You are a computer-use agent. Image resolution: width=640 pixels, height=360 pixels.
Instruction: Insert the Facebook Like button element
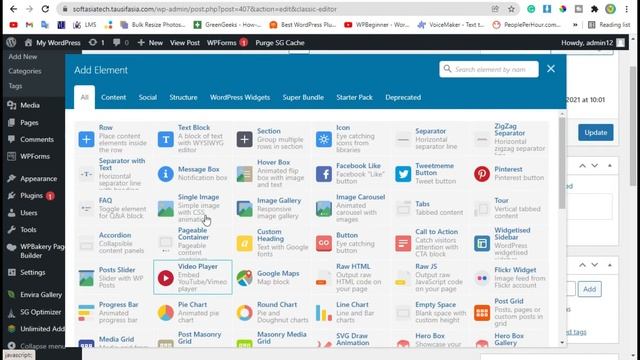tap(351, 173)
